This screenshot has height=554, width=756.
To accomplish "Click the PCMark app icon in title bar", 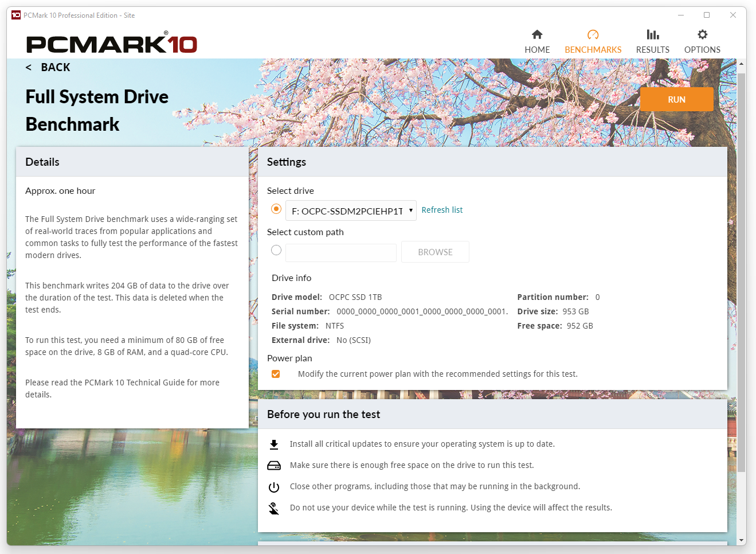I will (16, 15).
